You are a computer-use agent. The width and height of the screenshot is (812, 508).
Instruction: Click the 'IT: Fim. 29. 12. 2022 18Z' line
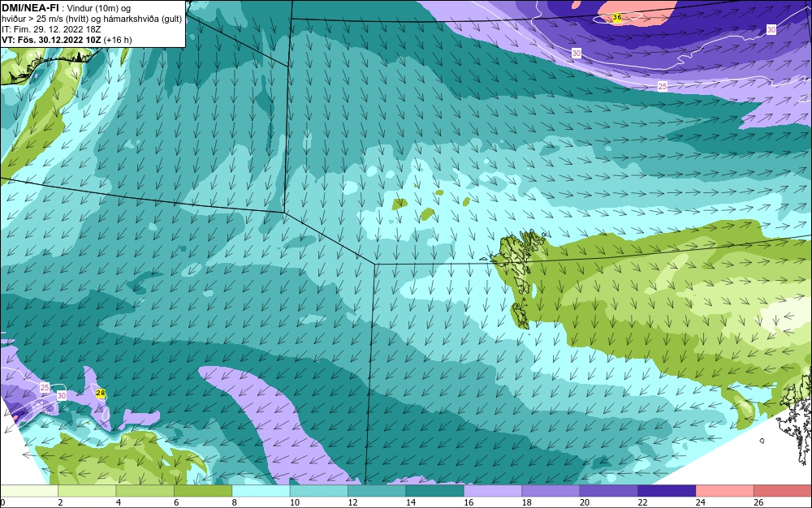(51, 29)
